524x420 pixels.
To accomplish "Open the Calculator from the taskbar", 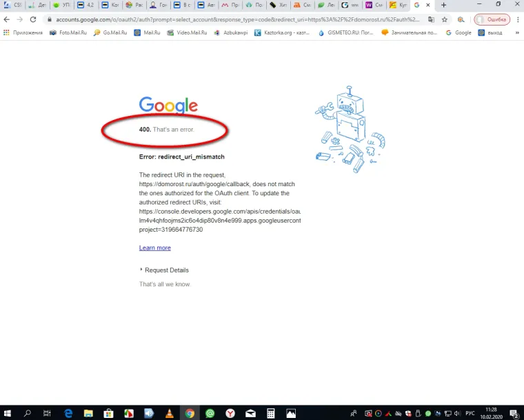I will point(271,413).
